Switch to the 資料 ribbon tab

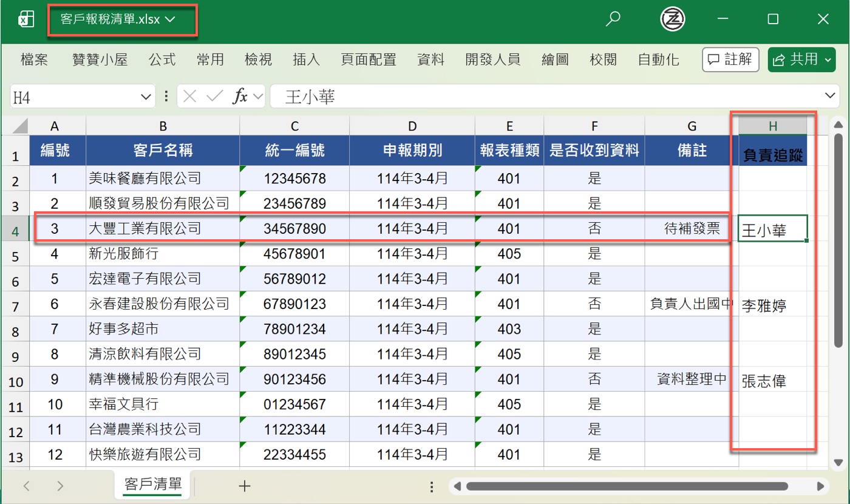pyautogui.click(x=431, y=60)
